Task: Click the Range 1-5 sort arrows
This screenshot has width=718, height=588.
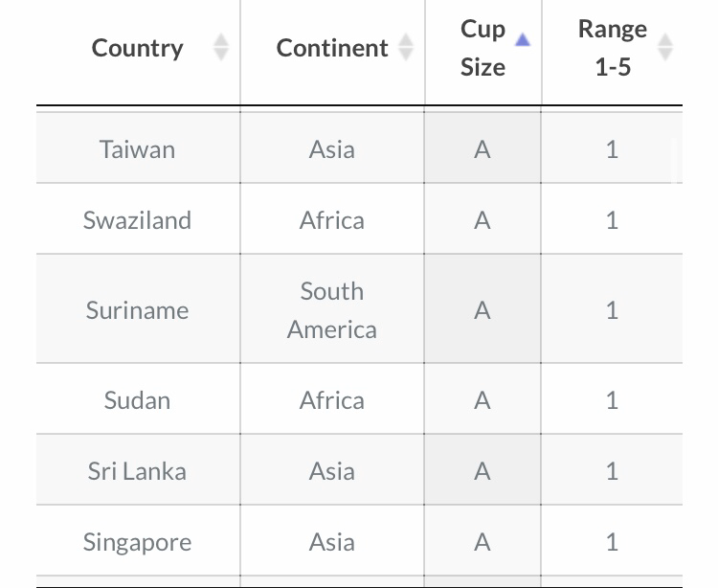Action: 665,47
